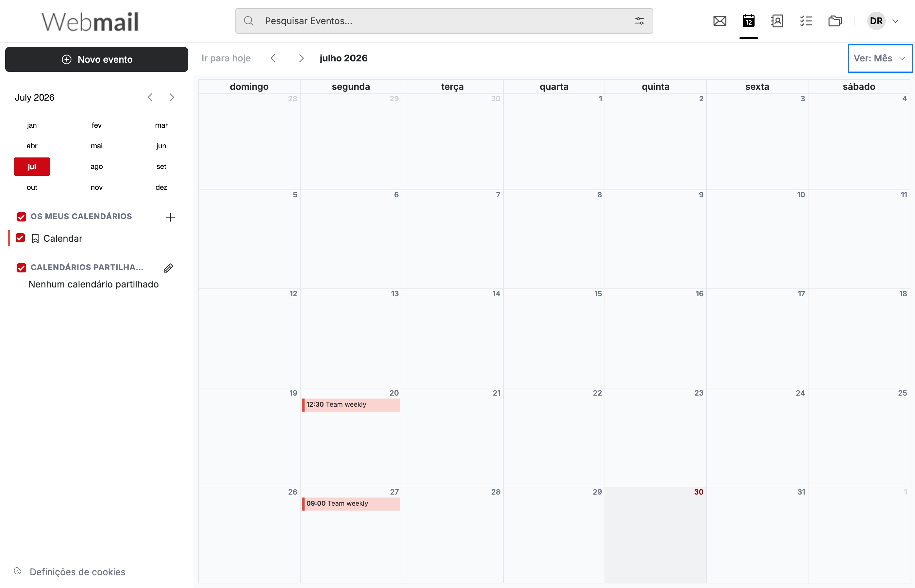The height and width of the screenshot is (588, 915).
Task: Click the Calendar icon in top bar
Action: point(748,21)
